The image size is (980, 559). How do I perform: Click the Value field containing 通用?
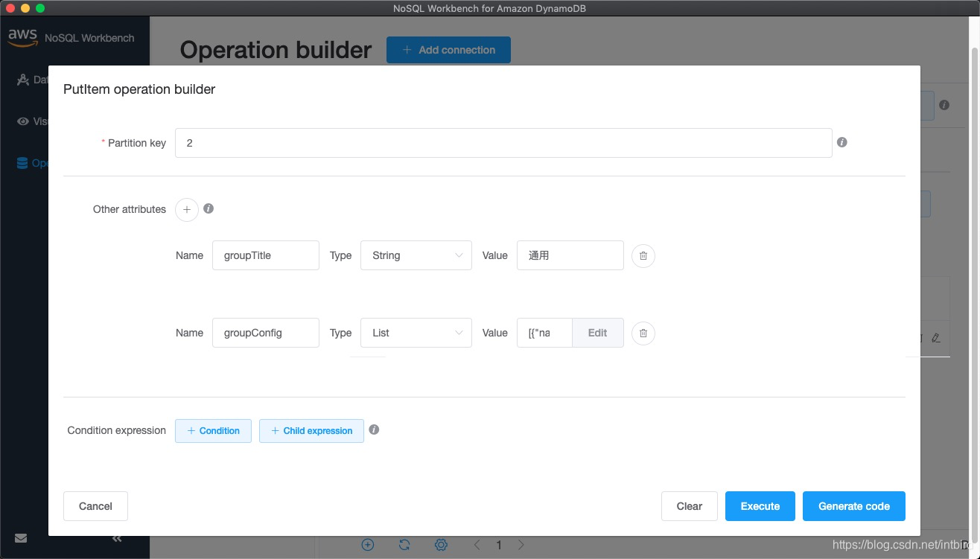pos(570,255)
